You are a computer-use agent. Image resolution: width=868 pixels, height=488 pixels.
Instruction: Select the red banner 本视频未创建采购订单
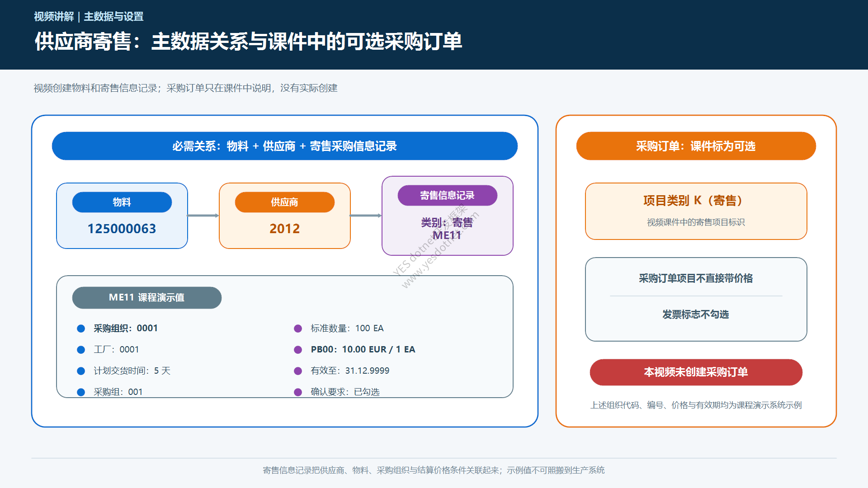click(x=696, y=372)
